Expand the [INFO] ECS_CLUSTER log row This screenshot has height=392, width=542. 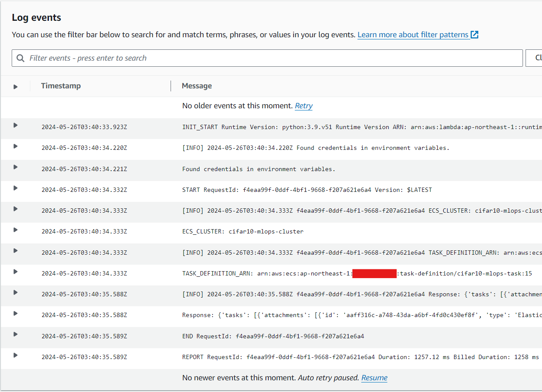(x=16, y=209)
